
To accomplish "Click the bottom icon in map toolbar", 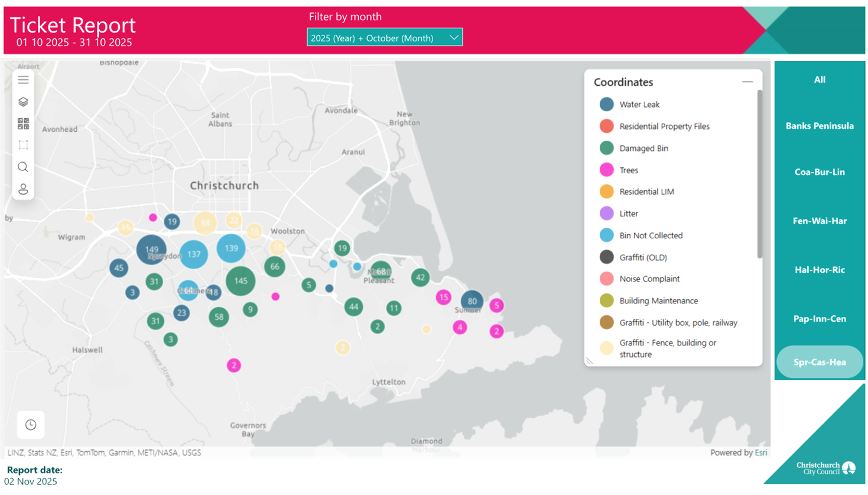I will click(23, 189).
